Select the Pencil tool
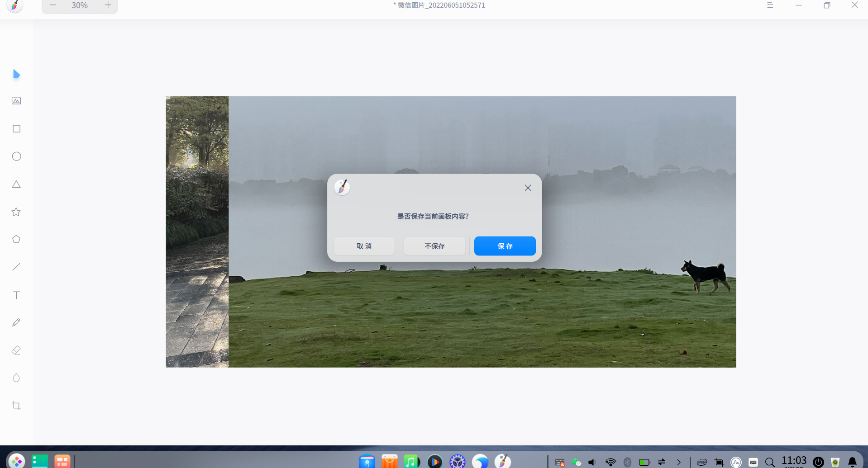Image resolution: width=868 pixels, height=468 pixels. click(16, 322)
